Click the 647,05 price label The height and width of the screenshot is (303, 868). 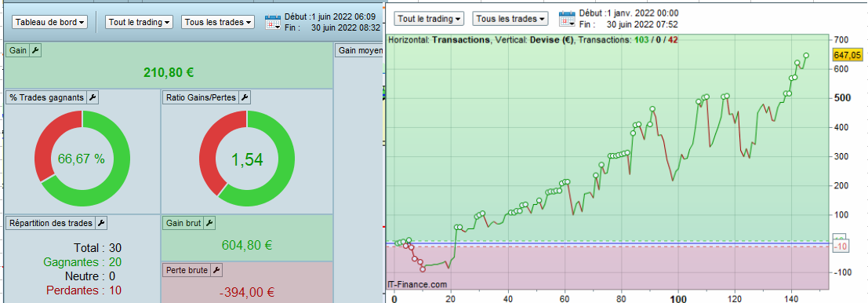click(x=847, y=55)
